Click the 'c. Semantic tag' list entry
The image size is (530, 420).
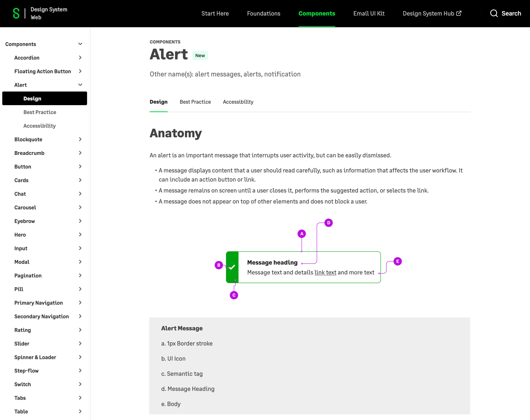point(182,374)
